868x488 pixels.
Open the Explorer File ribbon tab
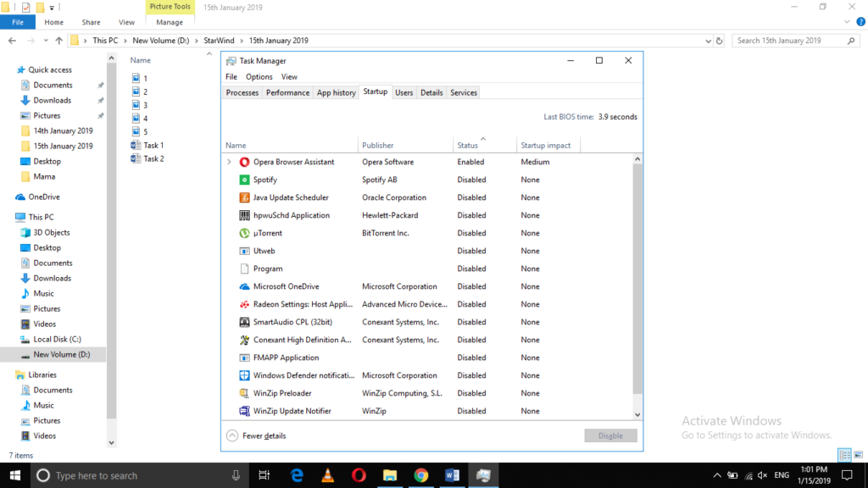[18, 22]
